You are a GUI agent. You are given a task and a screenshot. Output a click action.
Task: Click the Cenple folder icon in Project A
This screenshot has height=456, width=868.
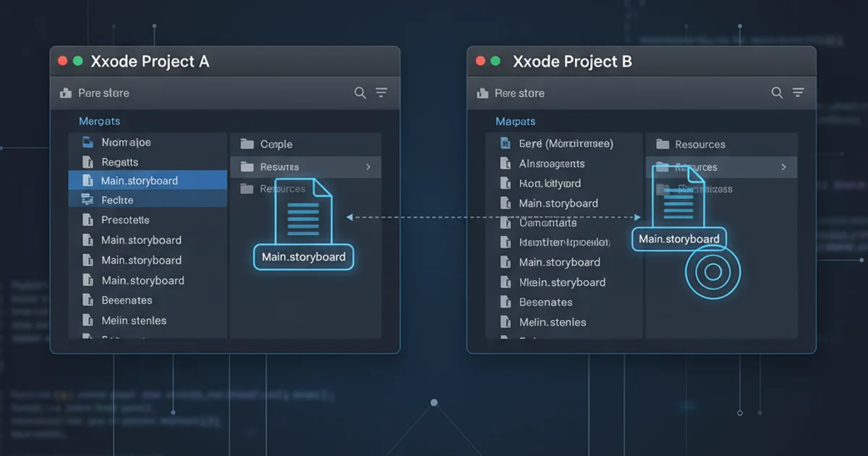(x=247, y=144)
